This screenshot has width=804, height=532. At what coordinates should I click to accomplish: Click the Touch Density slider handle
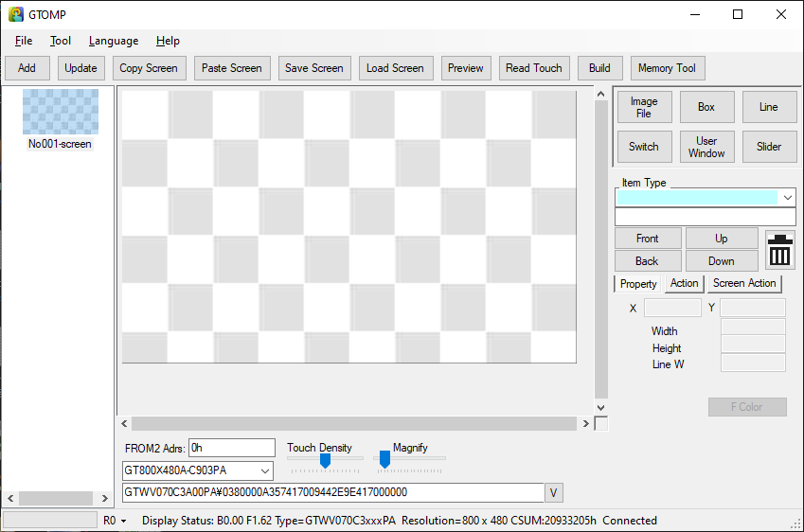(x=325, y=460)
